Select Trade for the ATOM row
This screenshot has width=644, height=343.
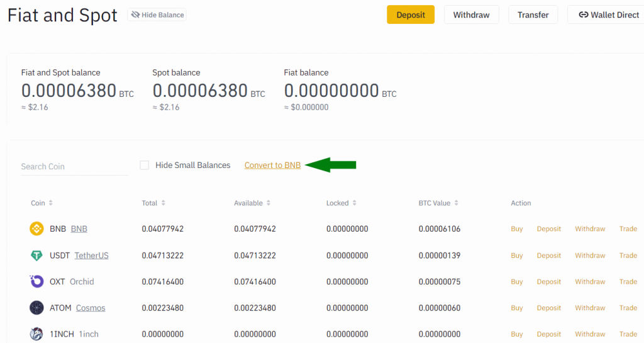(x=628, y=308)
